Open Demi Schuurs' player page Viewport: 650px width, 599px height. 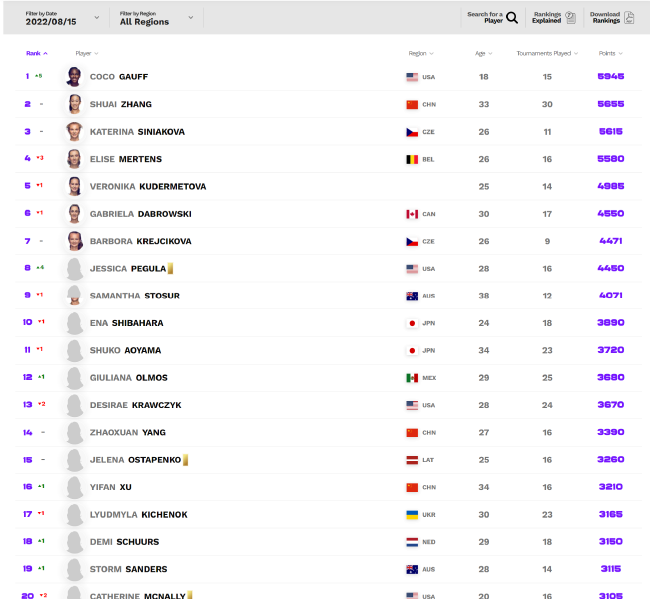(x=124, y=542)
